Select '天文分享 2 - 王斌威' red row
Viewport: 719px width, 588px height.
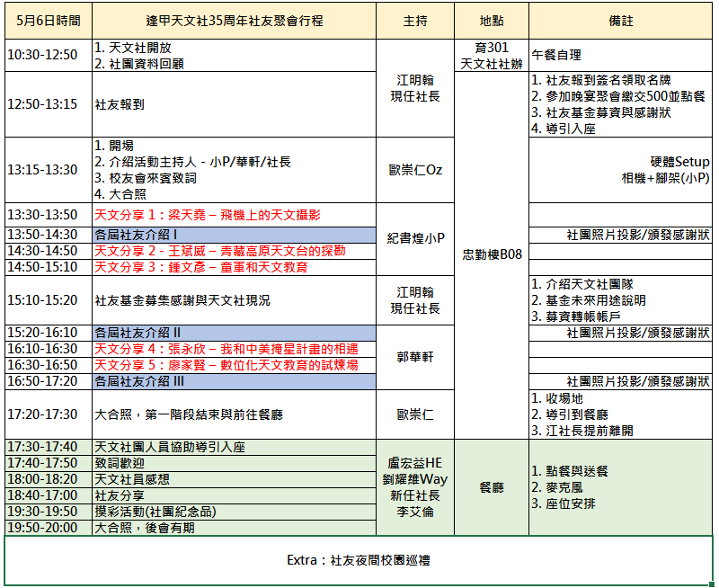(x=234, y=251)
